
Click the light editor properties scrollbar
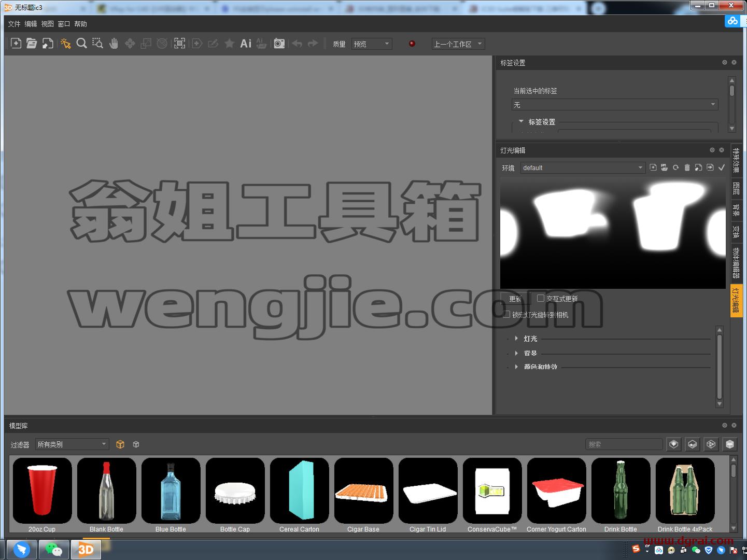click(720, 367)
